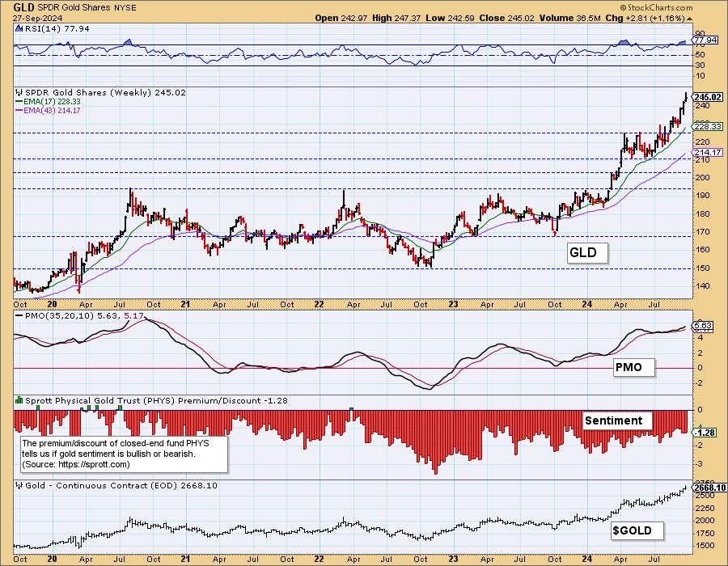Click the purple EMA(43) legend line
Image resolution: width=728 pixels, height=566 pixels.
[x=19, y=111]
